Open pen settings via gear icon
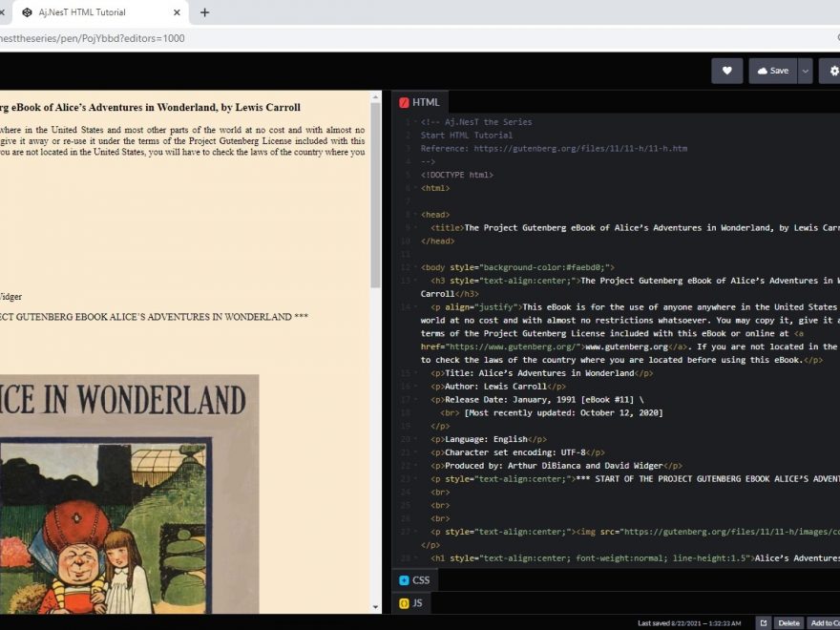The height and width of the screenshot is (630, 840). pos(832,71)
